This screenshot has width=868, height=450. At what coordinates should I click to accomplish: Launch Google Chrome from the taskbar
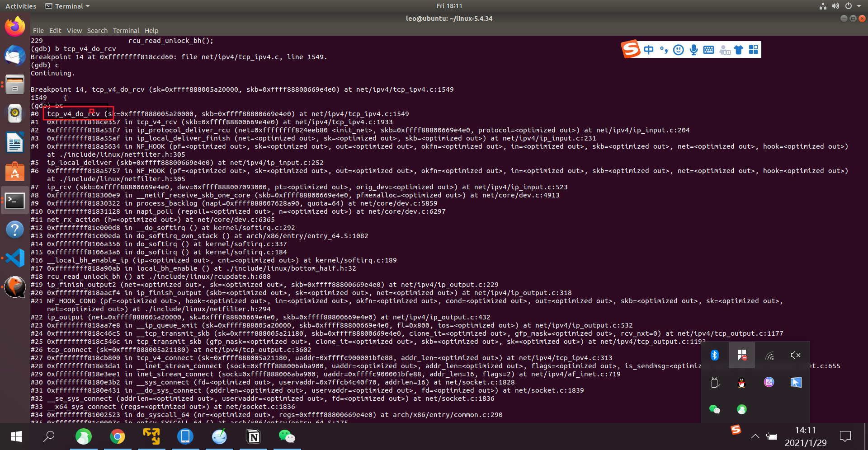118,436
